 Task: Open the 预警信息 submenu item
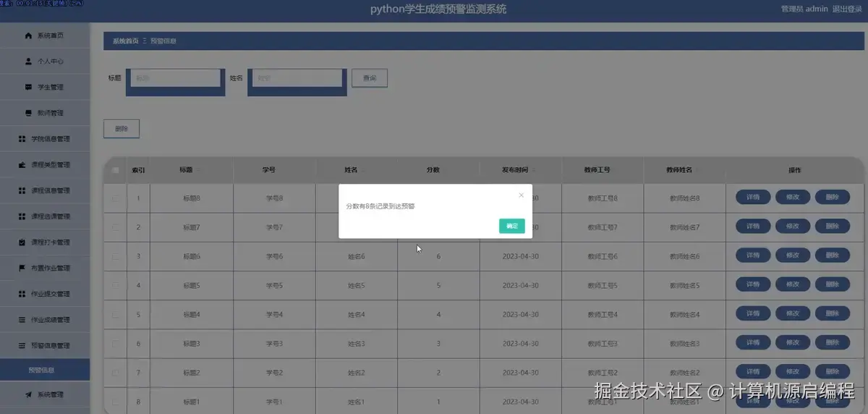pos(45,370)
